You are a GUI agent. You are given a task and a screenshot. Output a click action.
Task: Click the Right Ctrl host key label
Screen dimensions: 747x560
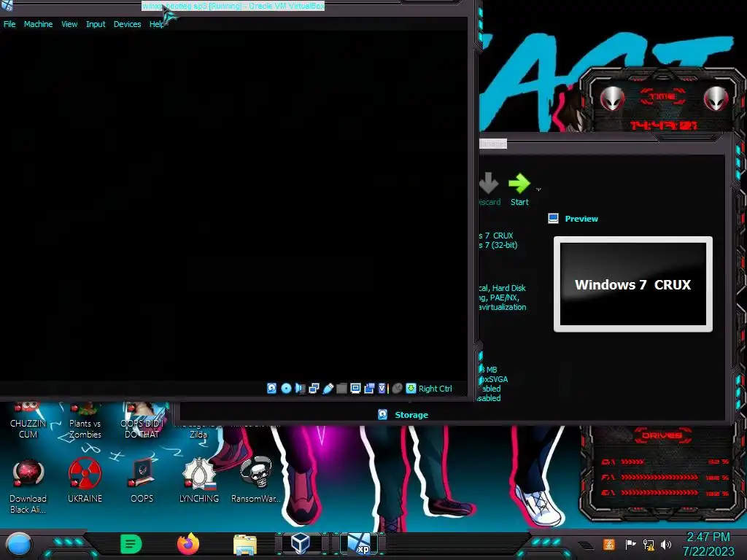(435, 389)
